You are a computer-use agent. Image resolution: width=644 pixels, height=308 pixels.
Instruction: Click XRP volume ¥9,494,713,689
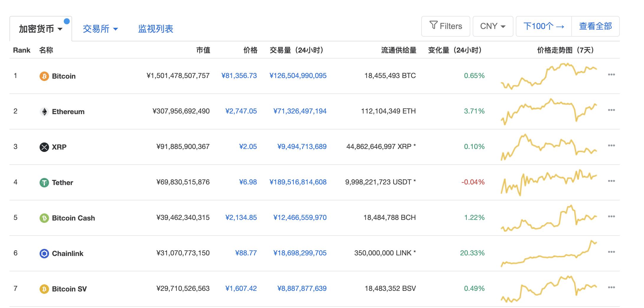click(x=302, y=147)
